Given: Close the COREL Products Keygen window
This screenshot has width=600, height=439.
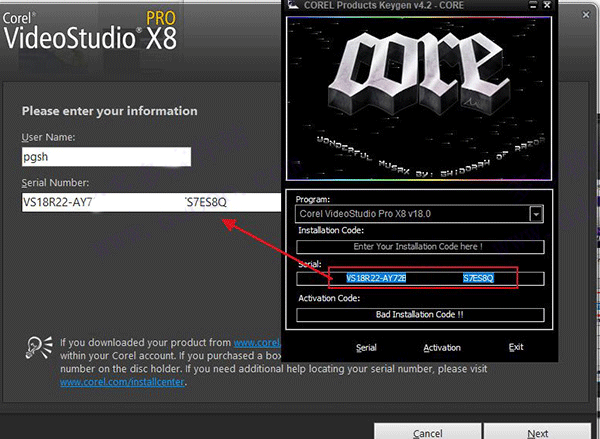Looking at the screenshot, I should click(547, 5).
